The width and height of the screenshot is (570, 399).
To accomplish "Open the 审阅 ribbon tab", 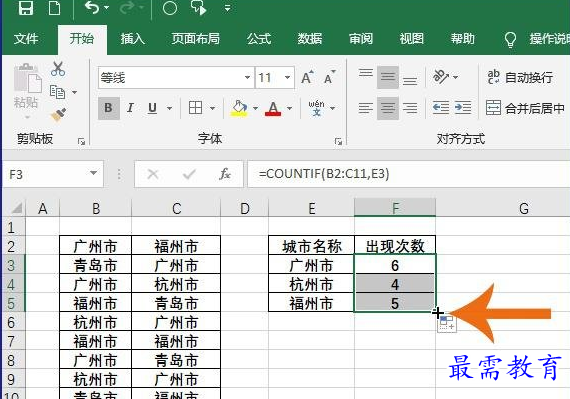I will coord(361,39).
